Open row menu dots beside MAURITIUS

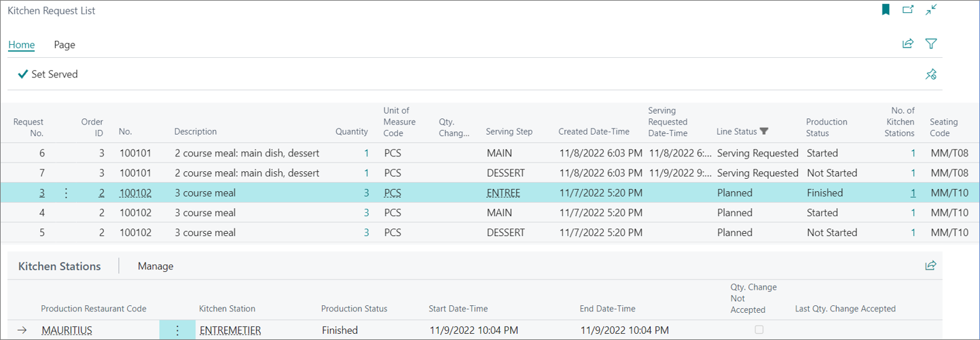point(177,330)
